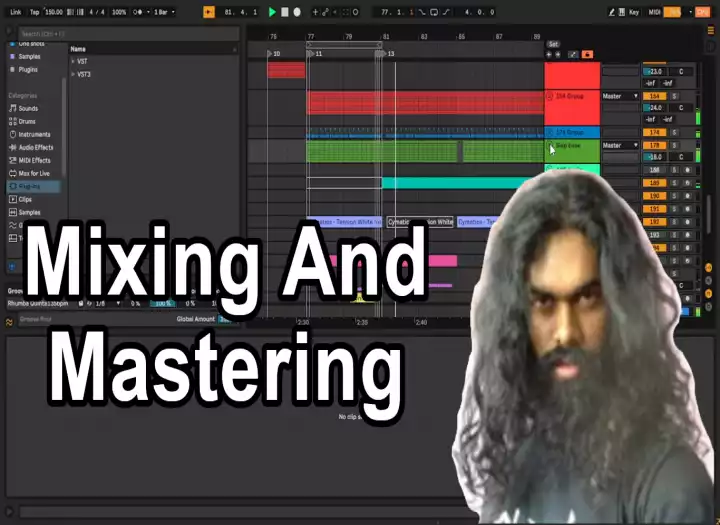The image size is (720, 525).
Task: Toggle the metronome icon
Action: coord(138,12)
